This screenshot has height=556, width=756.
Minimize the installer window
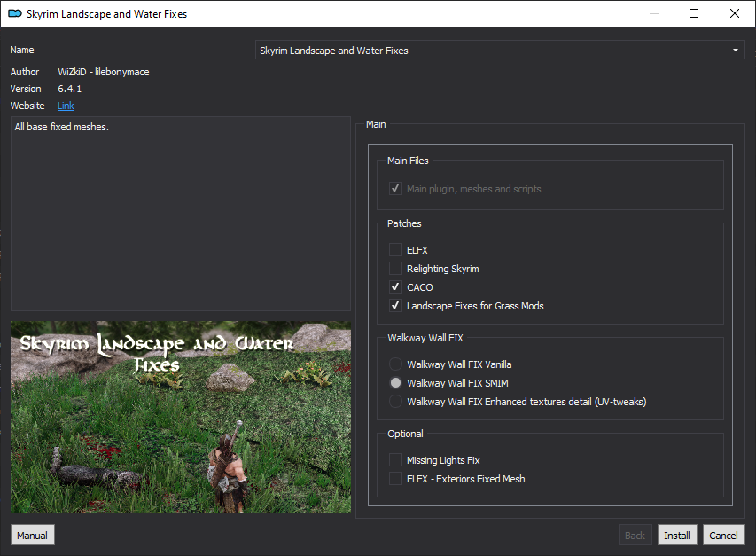click(654, 13)
